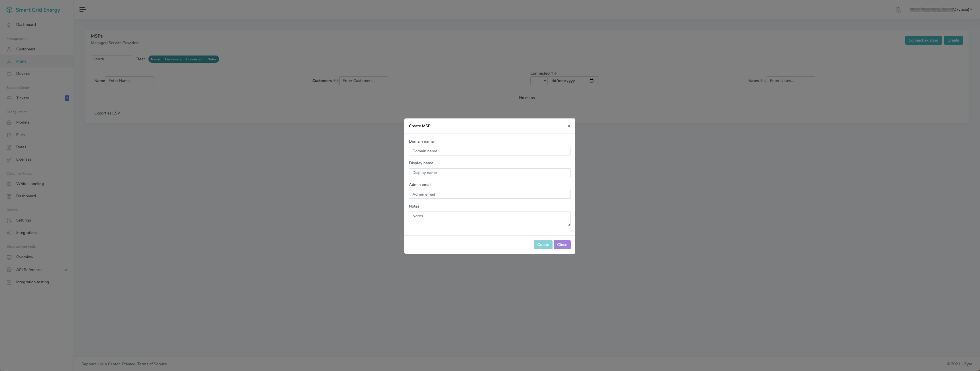Click the Smart Grid Energy logo icon
This screenshot has height=371, width=980.
(9, 10)
